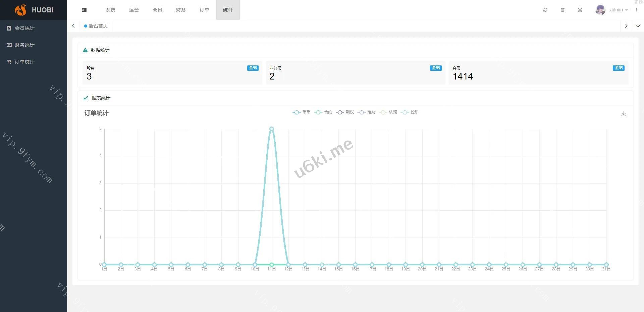Toggle the sidebar collapse icon
644x312 pixels.
84,10
